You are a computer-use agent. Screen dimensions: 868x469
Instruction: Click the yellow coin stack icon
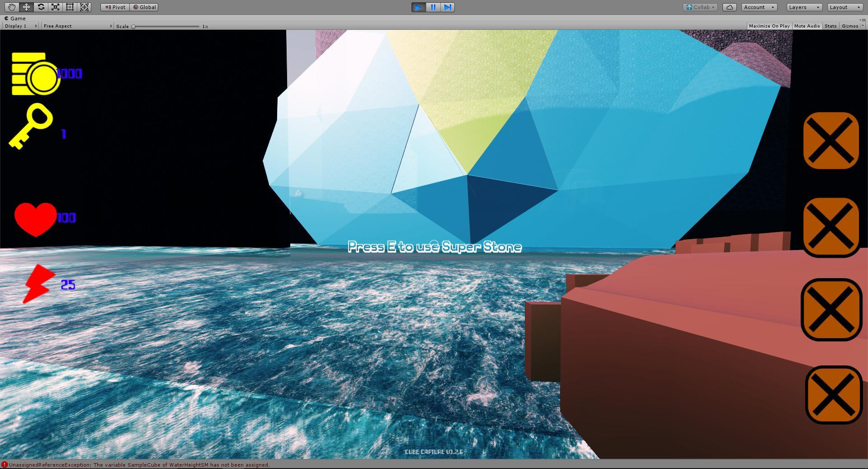(36, 74)
